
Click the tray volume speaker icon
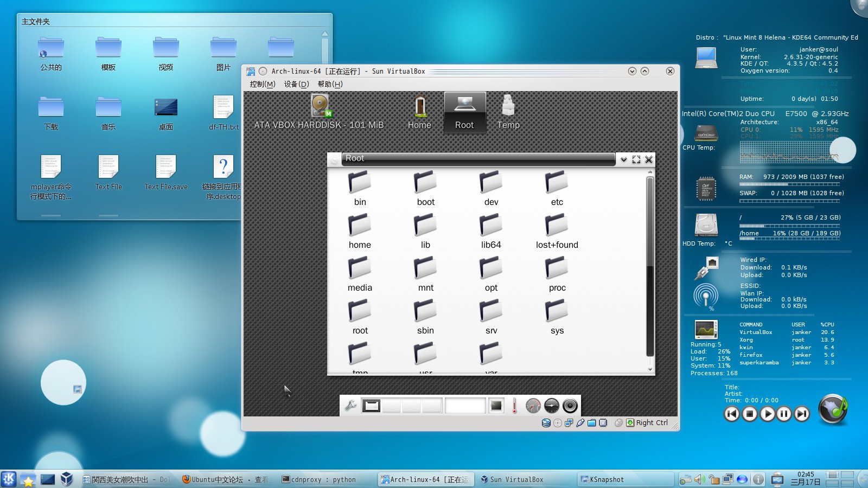[x=700, y=479]
